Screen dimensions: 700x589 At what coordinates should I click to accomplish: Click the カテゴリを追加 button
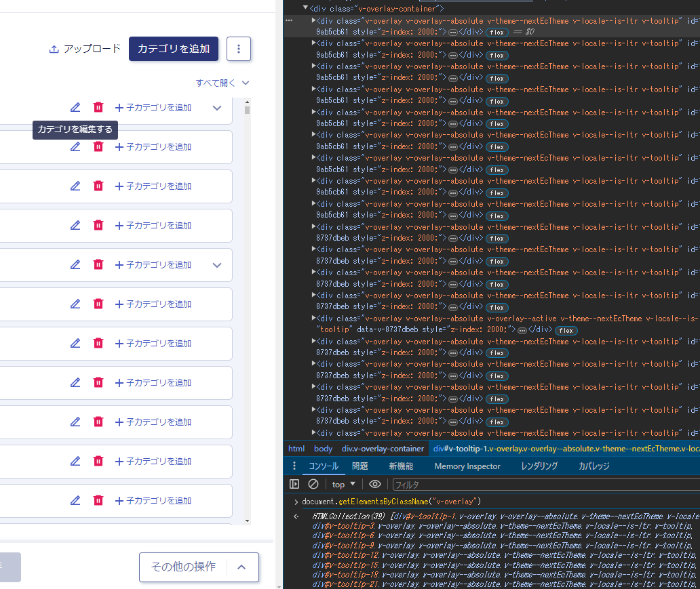[174, 49]
